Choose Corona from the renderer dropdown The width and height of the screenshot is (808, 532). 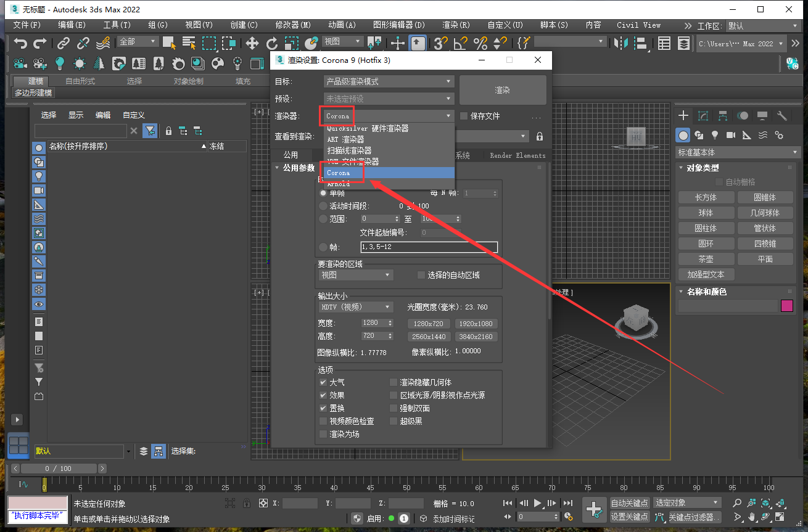340,173
